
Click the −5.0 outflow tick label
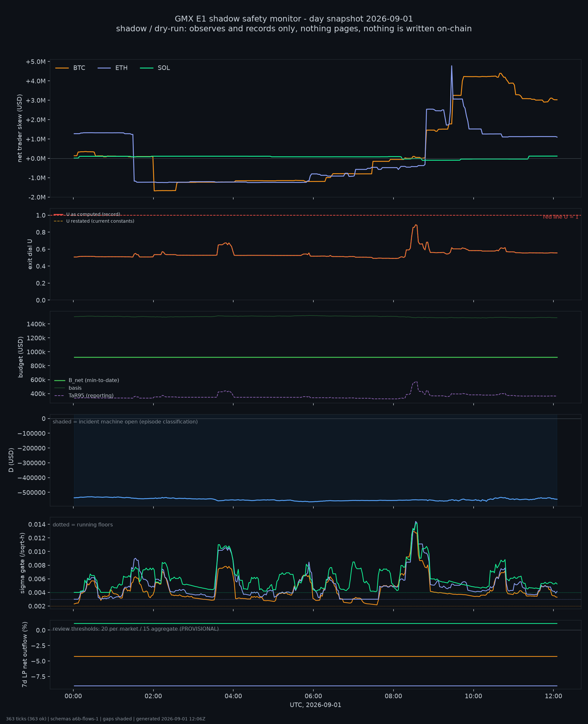point(38,661)
